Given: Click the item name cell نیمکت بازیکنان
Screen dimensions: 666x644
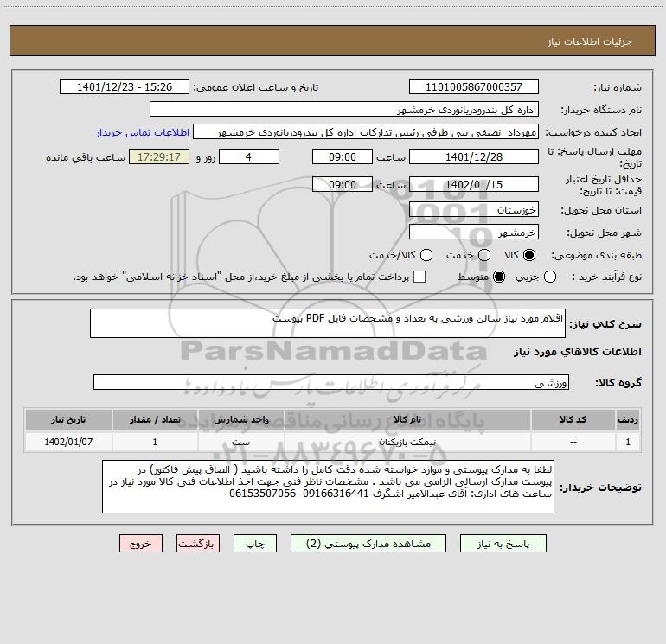Looking at the screenshot, I should 407,442.
